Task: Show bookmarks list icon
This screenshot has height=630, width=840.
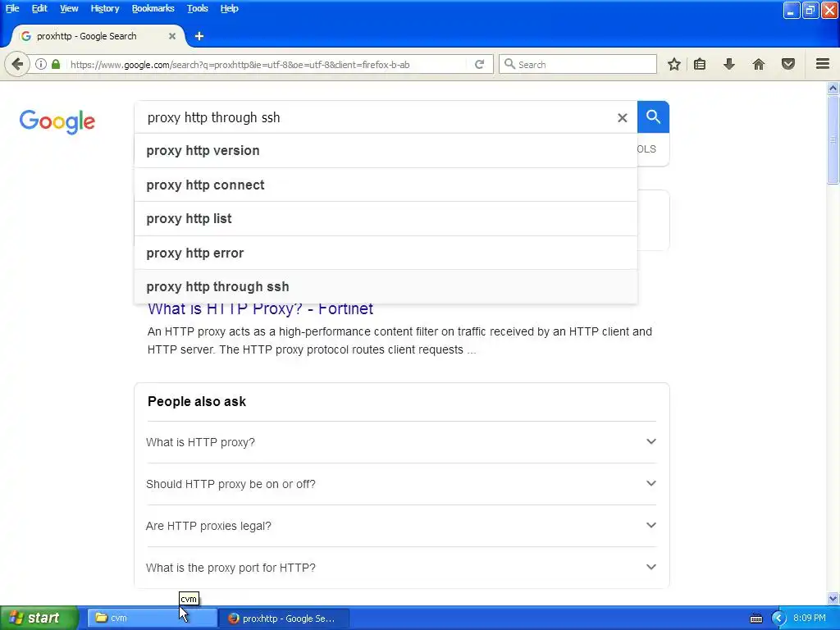Action: [x=700, y=64]
